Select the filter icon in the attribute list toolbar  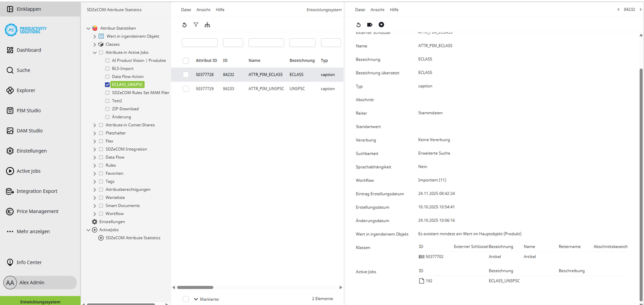[x=195, y=25]
